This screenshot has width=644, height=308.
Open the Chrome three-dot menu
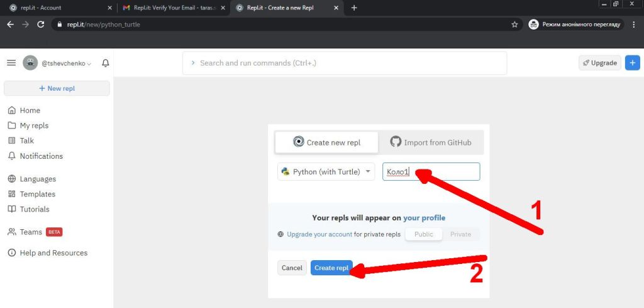tap(634, 25)
